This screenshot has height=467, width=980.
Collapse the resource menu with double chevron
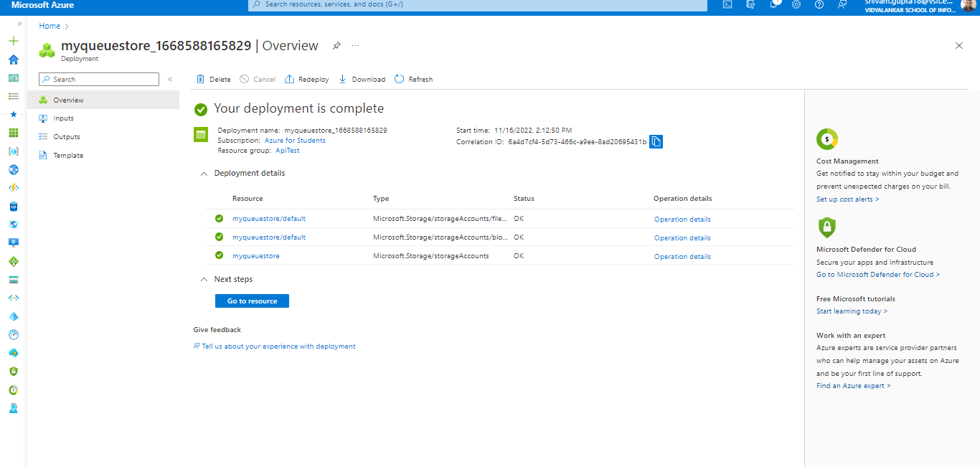click(x=170, y=79)
